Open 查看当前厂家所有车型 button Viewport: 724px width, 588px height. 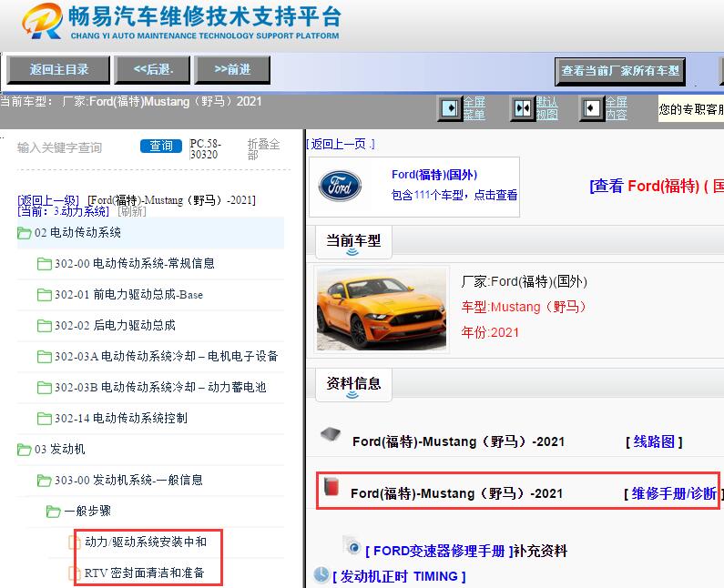click(x=620, y=71)
